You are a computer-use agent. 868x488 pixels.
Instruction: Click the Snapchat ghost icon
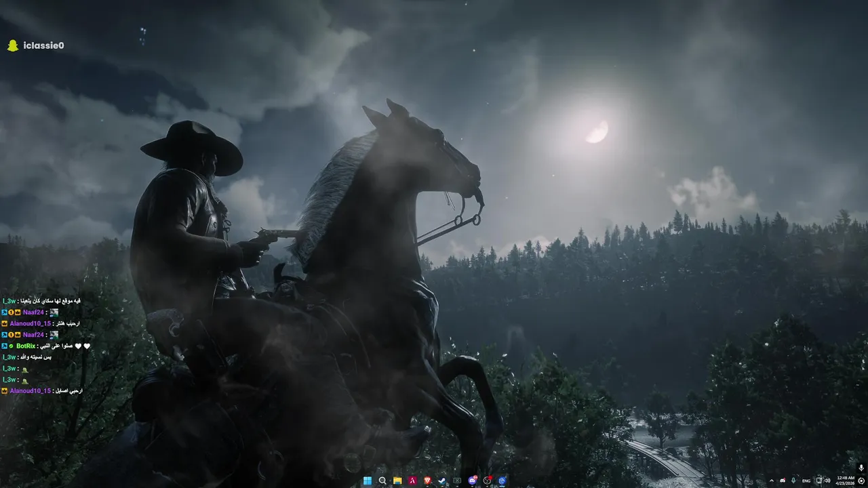point(12,45)
